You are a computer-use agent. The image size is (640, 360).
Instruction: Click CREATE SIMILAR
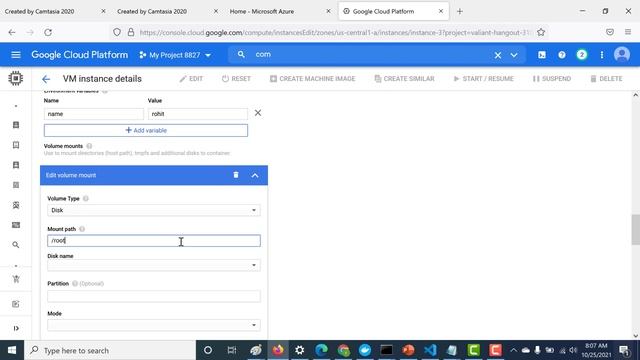click(x=404, y=79)
